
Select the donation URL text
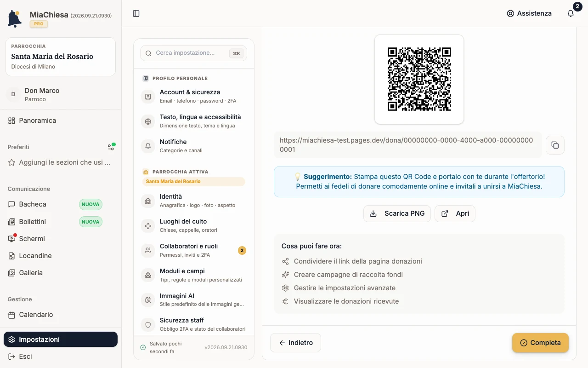(x=406, y=145)
